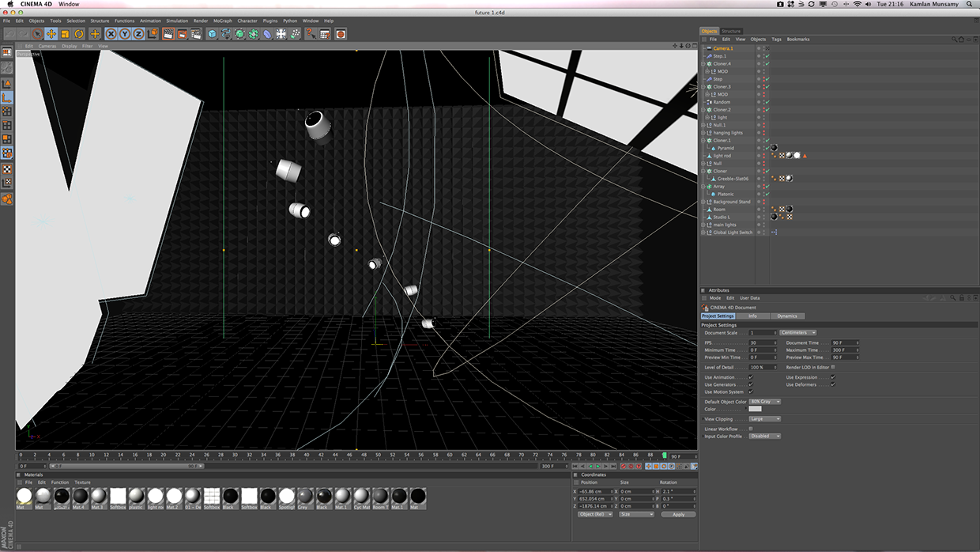Image resolution: width=980 pixels, height=552 pixels.
Task: Open Tags menu in Objects panel
Action: tap(777, 39)
